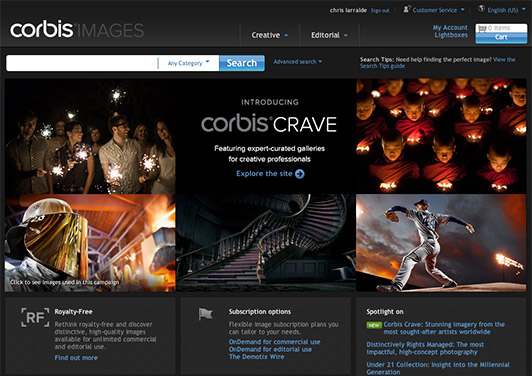532x376 pixels.
Task: Click the Search button
Action: pos(242,63)
